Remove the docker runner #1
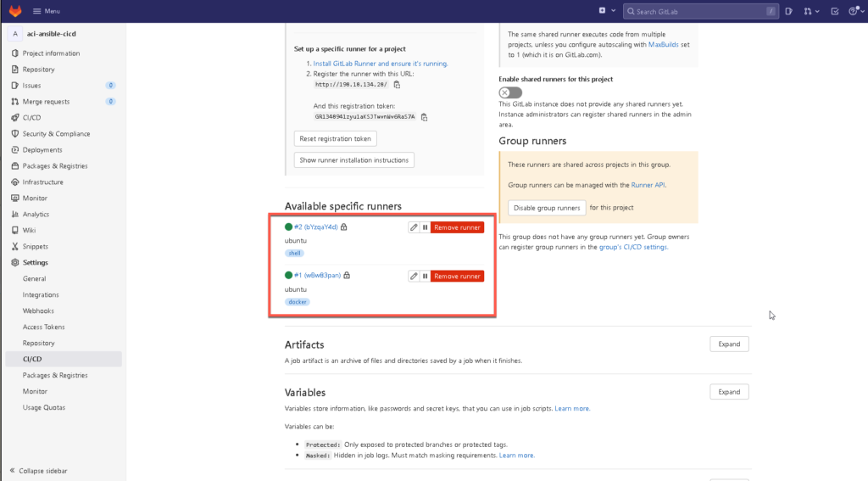The height and width of the screenshot is (481, 868). (x=457, y=276)
